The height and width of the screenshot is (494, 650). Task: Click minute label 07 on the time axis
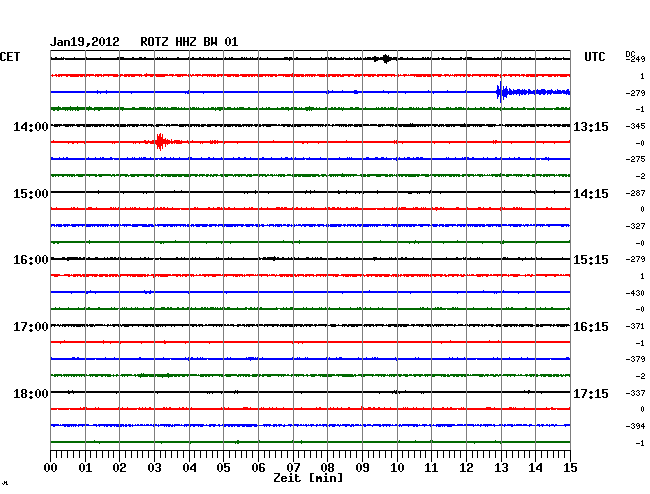pos(293,467)
